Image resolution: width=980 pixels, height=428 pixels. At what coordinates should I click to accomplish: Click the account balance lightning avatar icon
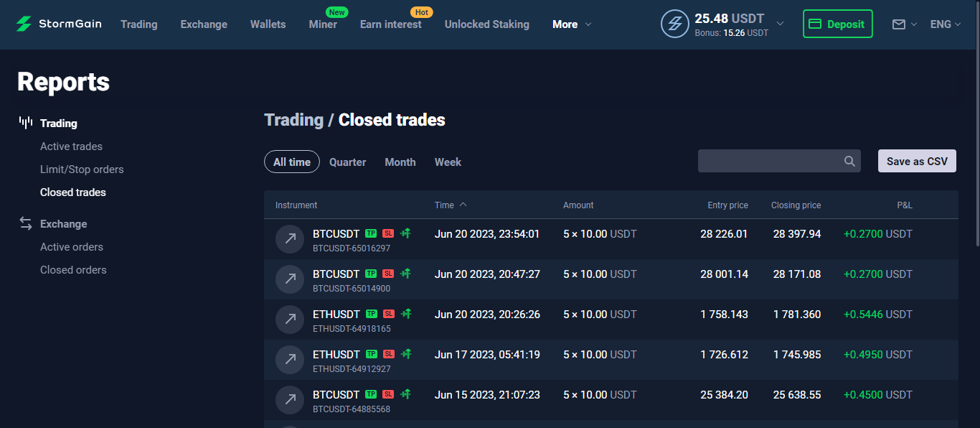674,24
